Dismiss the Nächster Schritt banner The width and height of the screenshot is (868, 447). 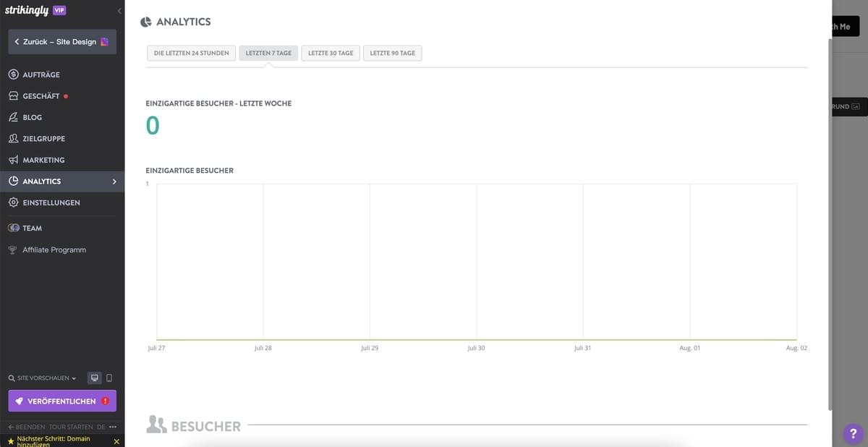[x=116, y=441]
